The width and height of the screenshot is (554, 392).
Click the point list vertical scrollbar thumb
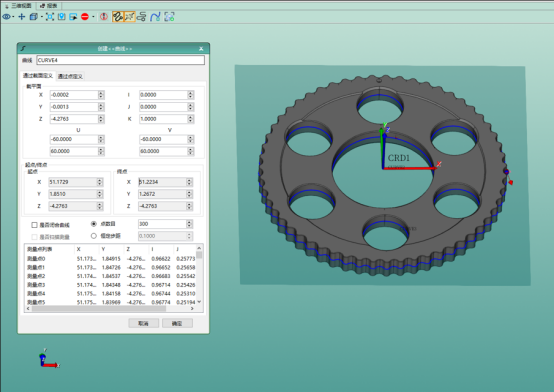(x=199, y=255)
